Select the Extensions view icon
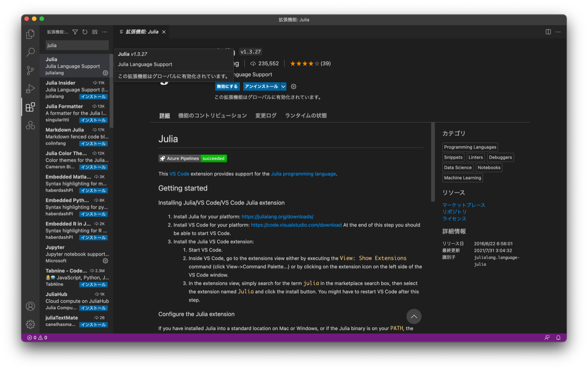Screen dimensions: 588x370 tap(30, 107)
